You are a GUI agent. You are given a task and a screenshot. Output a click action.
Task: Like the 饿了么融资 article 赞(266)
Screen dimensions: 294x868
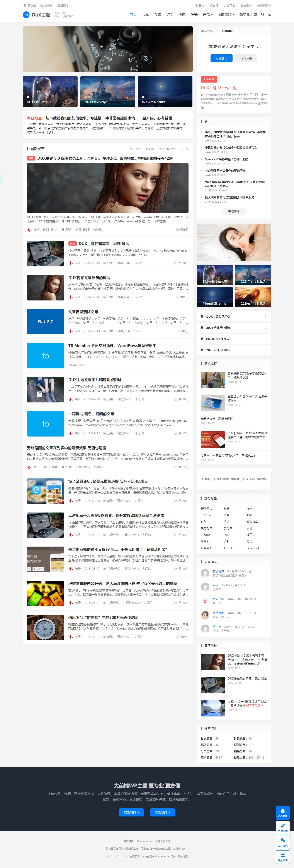pos(181,501)
